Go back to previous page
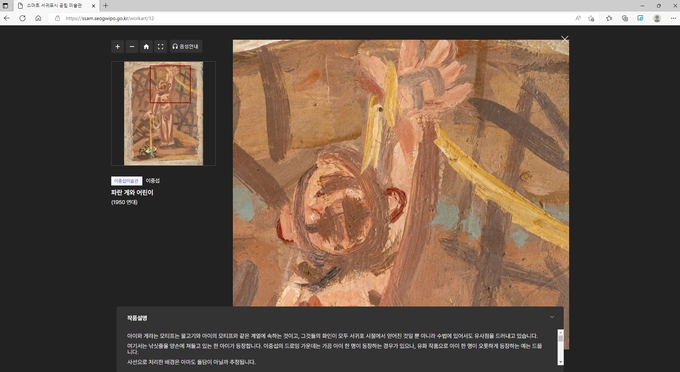This screenshot has width=680, height=372. click(7, 18)
